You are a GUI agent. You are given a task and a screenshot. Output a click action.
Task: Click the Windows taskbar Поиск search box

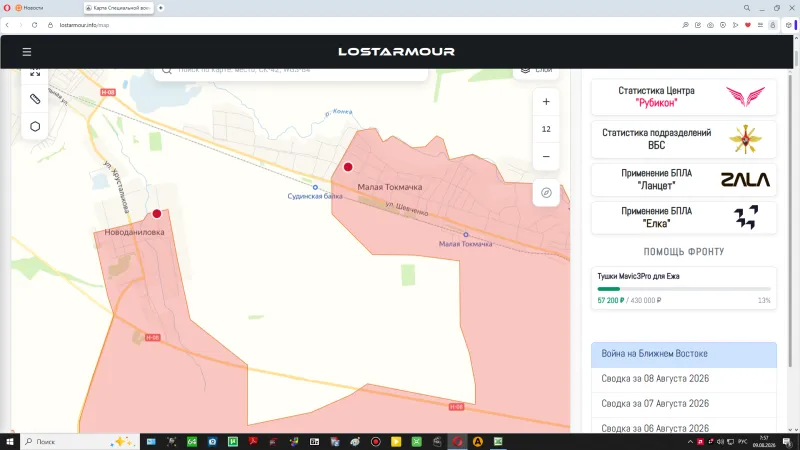pos(80,442)
